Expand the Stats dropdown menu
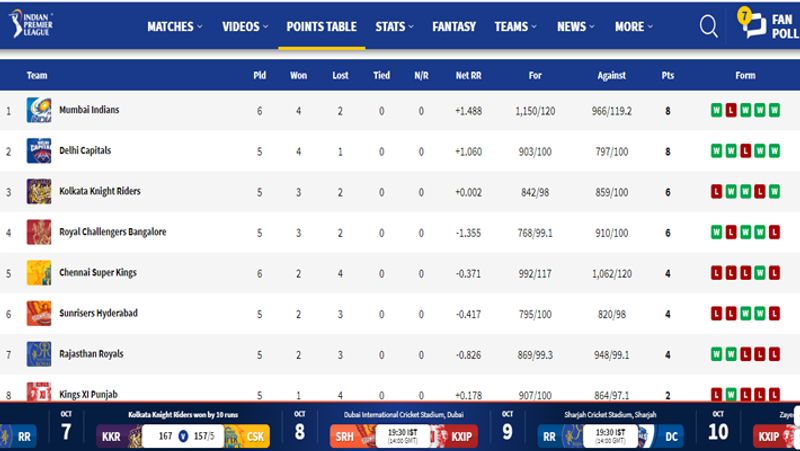800x451 pixels. point(394,27)
